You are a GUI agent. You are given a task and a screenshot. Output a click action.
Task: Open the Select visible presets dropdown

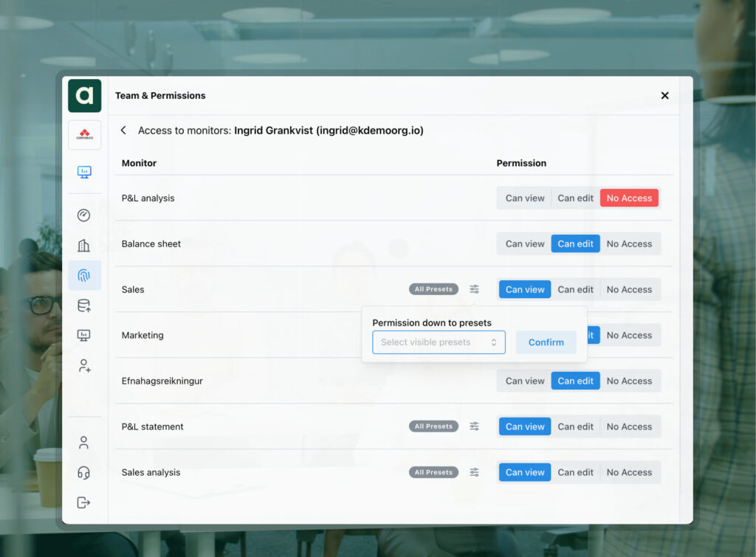pos(439,342)
